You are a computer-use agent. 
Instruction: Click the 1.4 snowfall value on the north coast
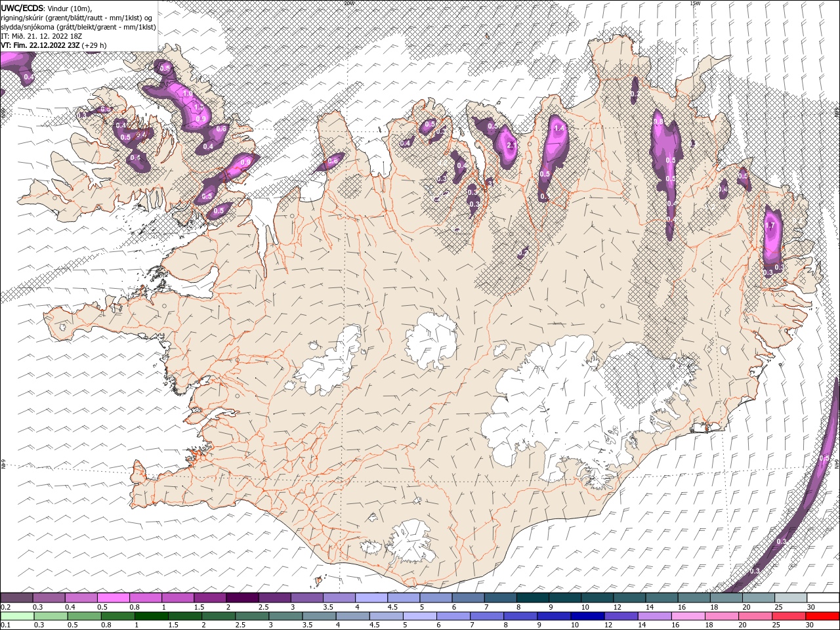[x=559, y=129]
